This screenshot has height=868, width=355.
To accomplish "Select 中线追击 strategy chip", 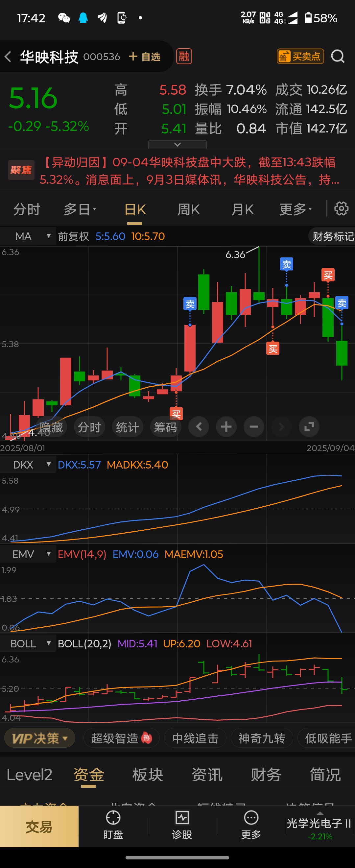I will point(195,738).
